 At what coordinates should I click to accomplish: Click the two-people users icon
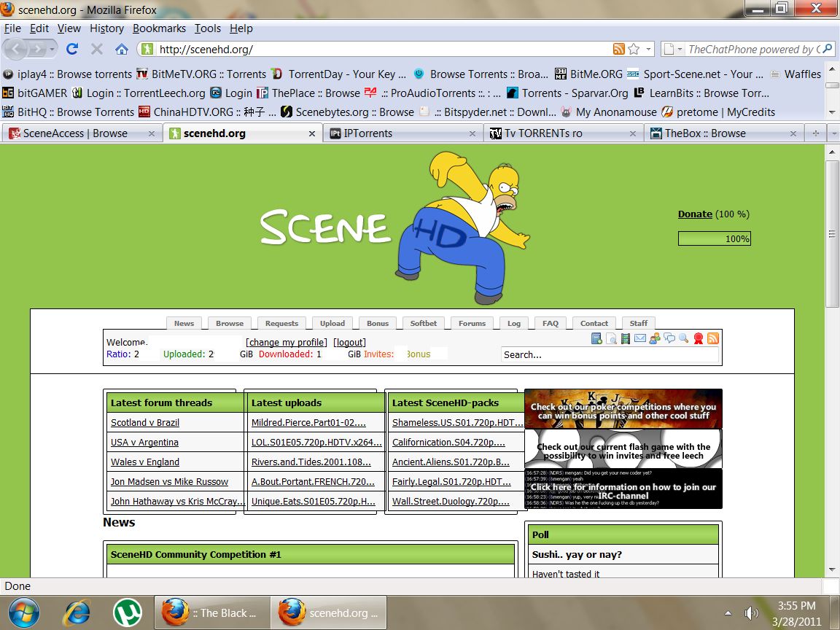(x=654, y=338)
